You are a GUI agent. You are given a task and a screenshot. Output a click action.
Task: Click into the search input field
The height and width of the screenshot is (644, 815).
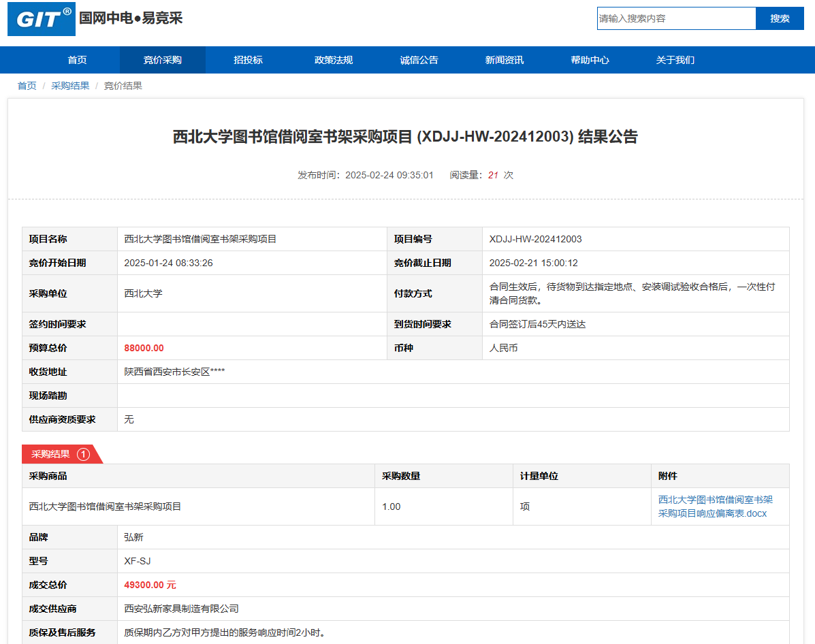point(675,18)
